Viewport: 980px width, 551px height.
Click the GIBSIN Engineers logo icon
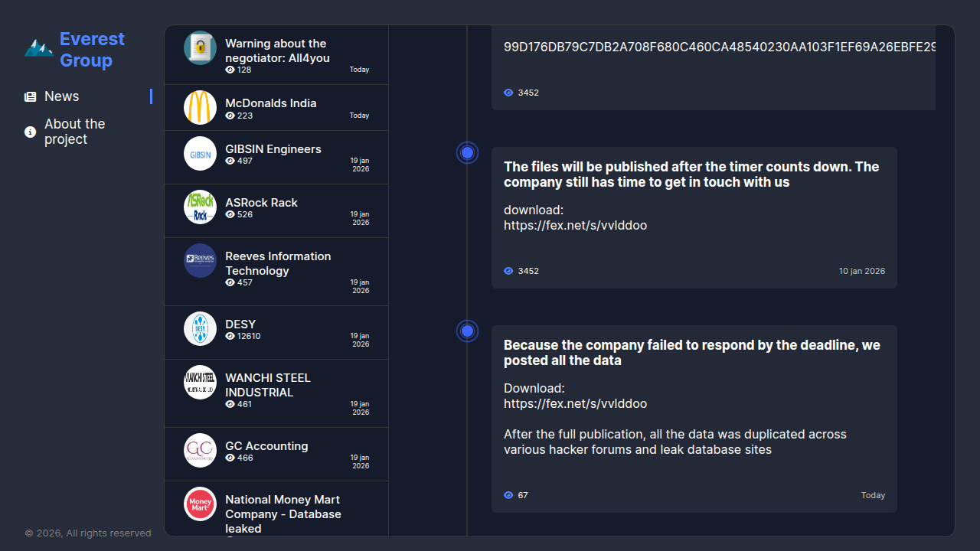pos(200,153)
